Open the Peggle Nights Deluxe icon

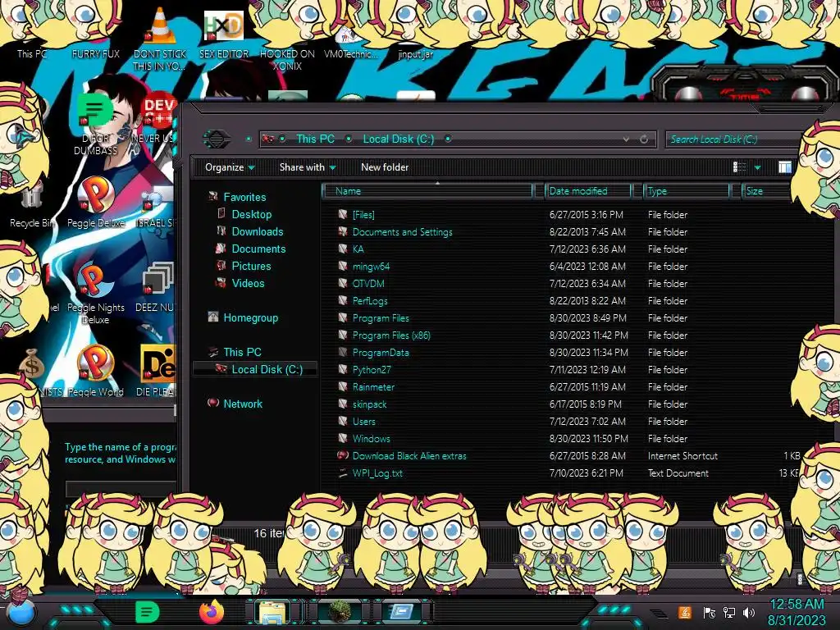click(x=96, y=294)
